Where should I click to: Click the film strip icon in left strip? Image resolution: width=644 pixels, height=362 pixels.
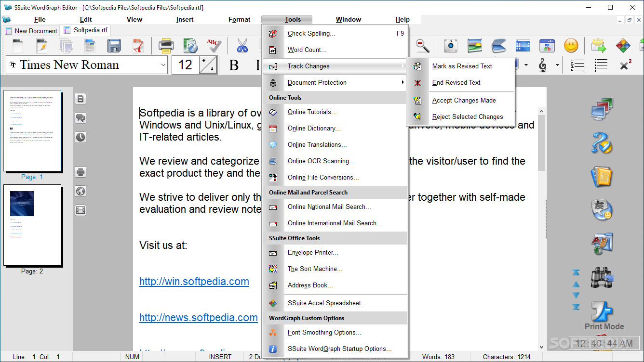click(80, 210)
